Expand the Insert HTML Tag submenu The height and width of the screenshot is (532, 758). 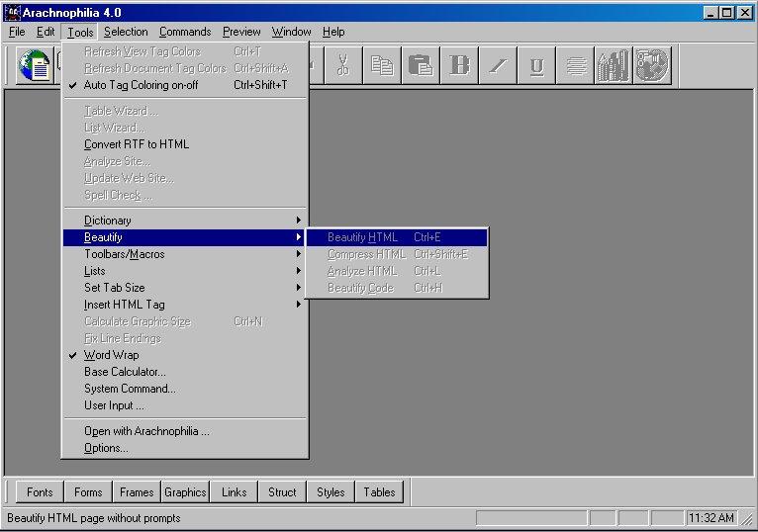[x=186, y=305]
